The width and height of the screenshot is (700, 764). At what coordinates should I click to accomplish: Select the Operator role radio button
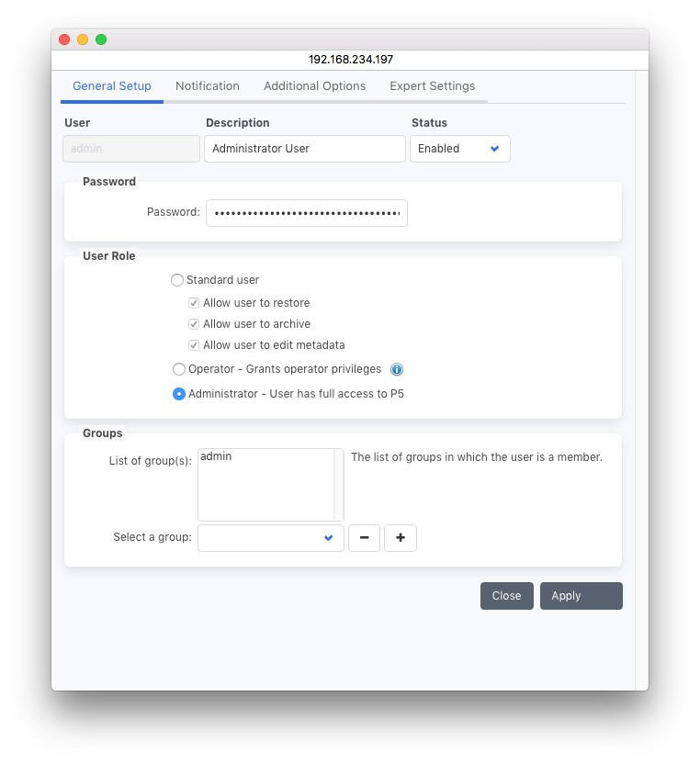click(179, 369)
